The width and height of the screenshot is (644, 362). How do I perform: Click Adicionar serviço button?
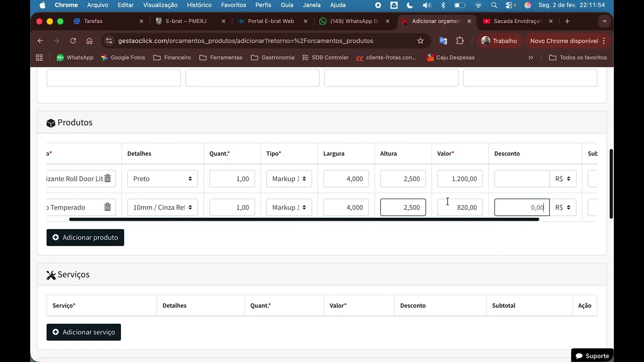tap(84, 332)
